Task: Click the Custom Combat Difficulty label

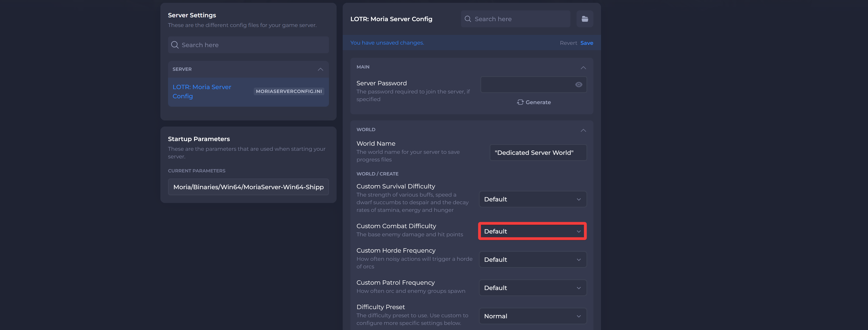Action: [396, 226]
